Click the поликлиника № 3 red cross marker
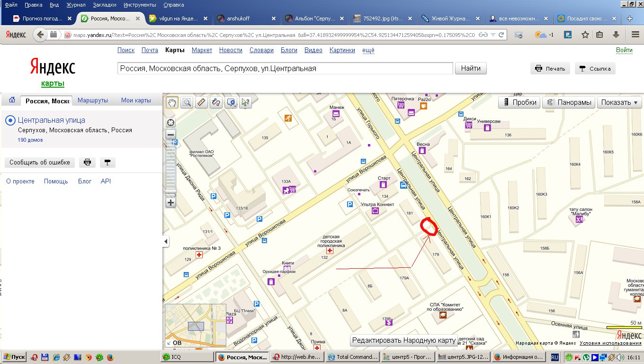This screenshot has height=364, width=644. 199,255
